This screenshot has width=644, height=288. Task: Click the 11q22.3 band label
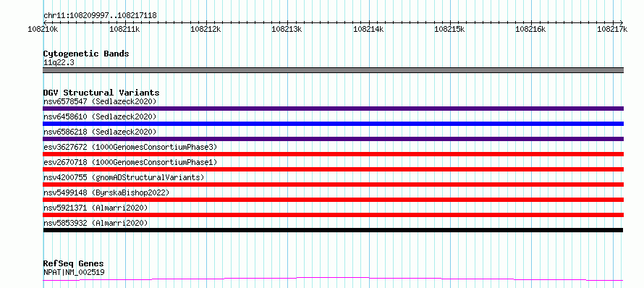[x=59, y=63]
